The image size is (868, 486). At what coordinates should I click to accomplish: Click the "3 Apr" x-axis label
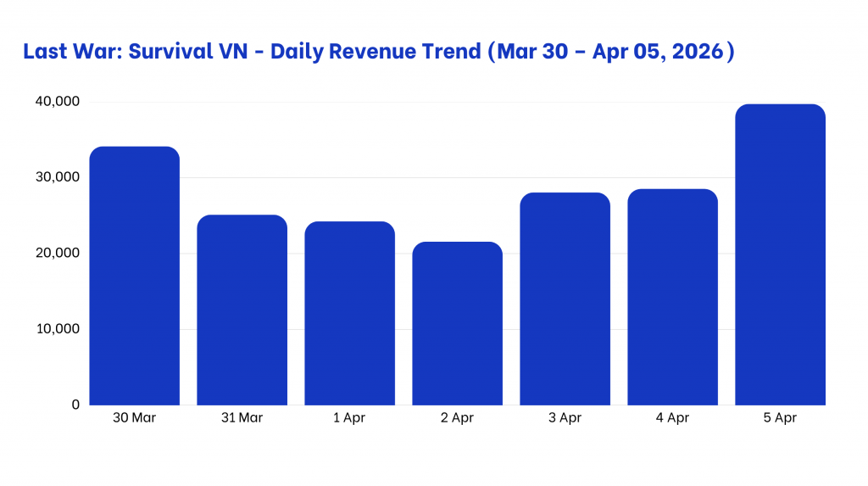[565, 418]
